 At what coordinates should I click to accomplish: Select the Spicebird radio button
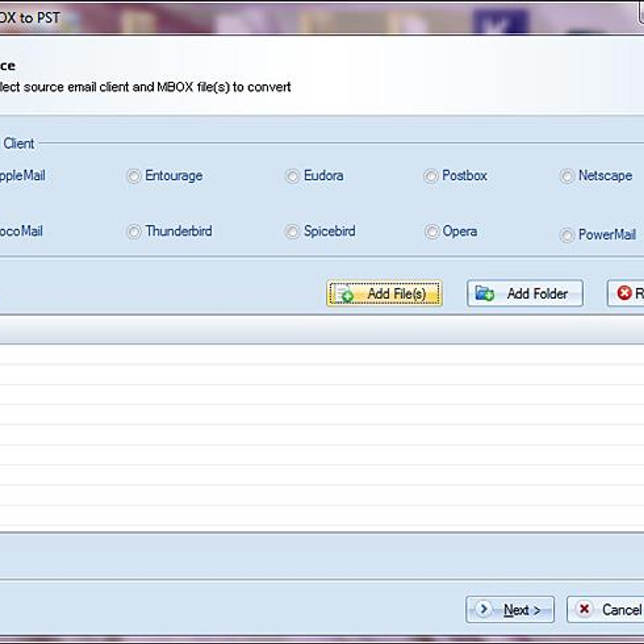292,232
